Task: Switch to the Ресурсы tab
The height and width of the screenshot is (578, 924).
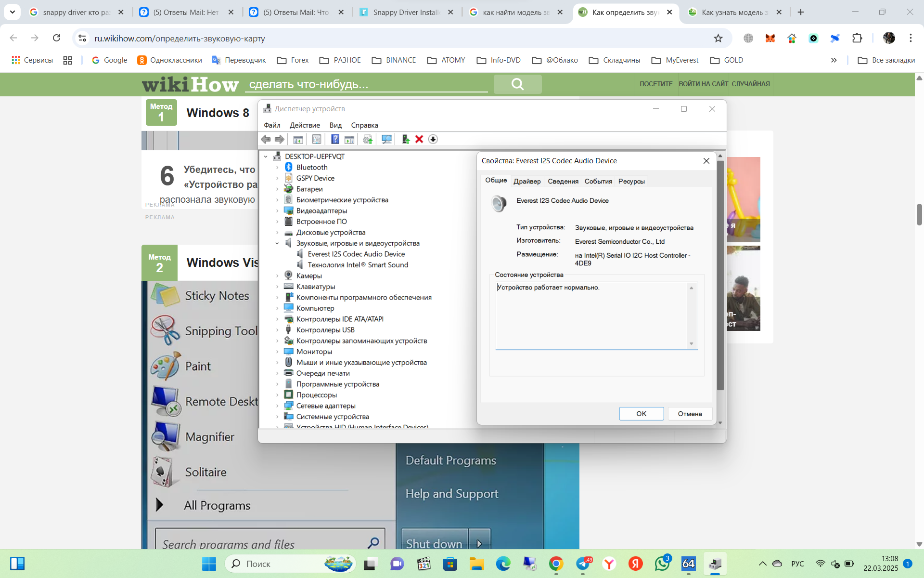Action: point(631,182)
